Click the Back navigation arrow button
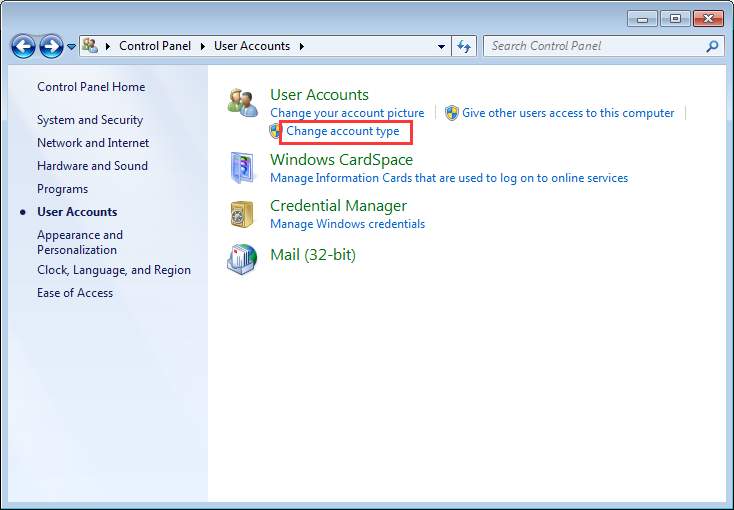 (23, 46)
